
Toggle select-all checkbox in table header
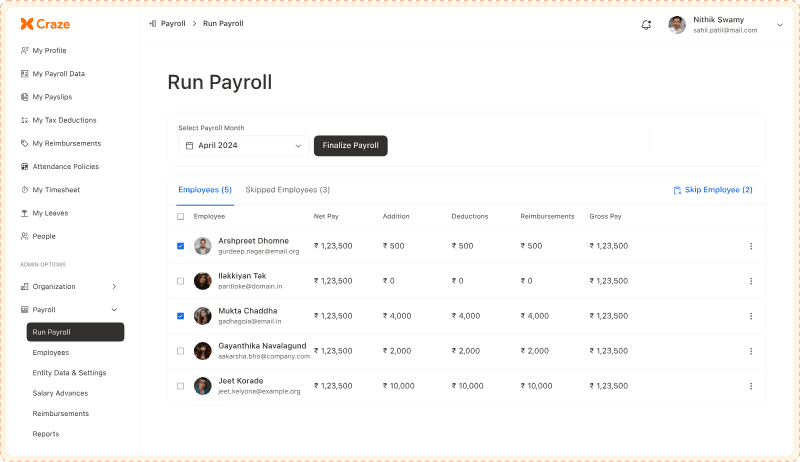click(x=181, y=217)
